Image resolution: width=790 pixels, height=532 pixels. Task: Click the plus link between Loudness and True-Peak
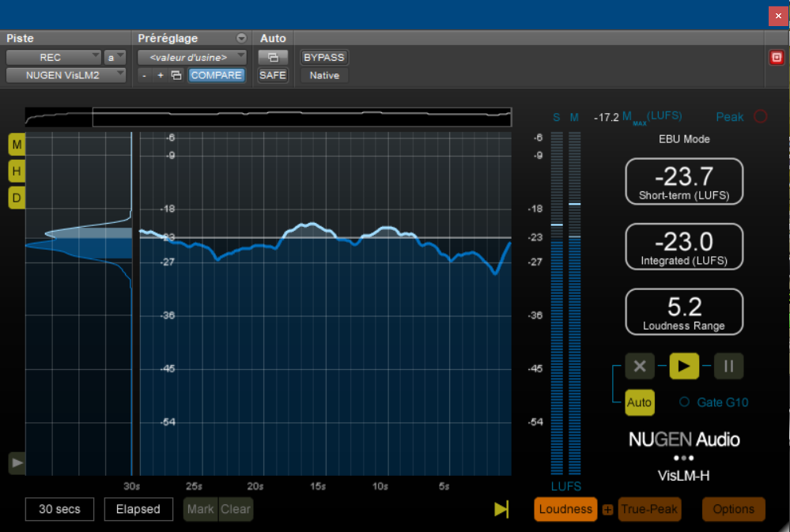[x=607, y=510]
